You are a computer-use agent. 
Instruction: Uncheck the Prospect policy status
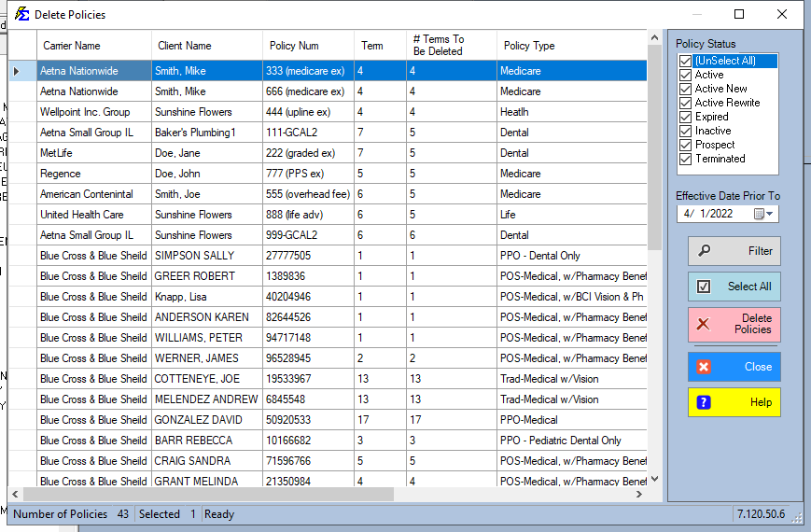[685, 145]
